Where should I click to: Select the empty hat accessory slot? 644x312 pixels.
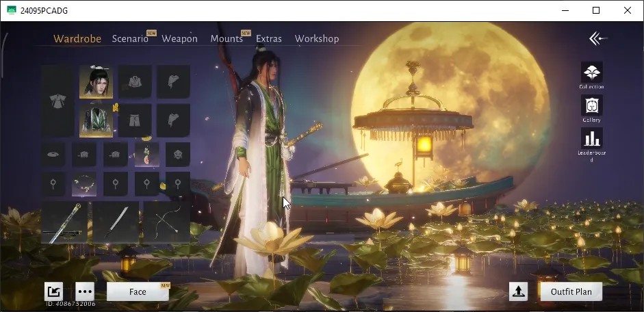click(x=53, y=155)
